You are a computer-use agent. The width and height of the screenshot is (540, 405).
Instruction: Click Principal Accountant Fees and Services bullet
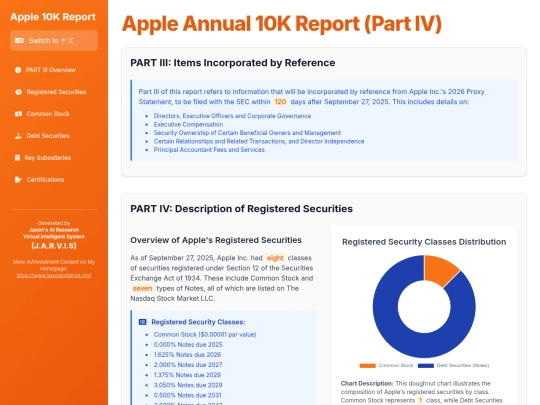pyautogui.click(x=209, y=150)
